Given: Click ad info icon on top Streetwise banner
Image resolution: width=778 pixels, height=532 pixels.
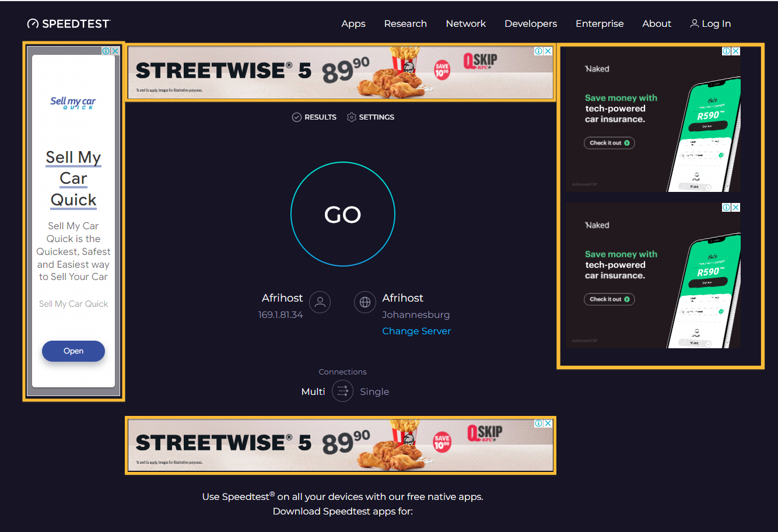Looking at the screenshot, I should 539,51.
